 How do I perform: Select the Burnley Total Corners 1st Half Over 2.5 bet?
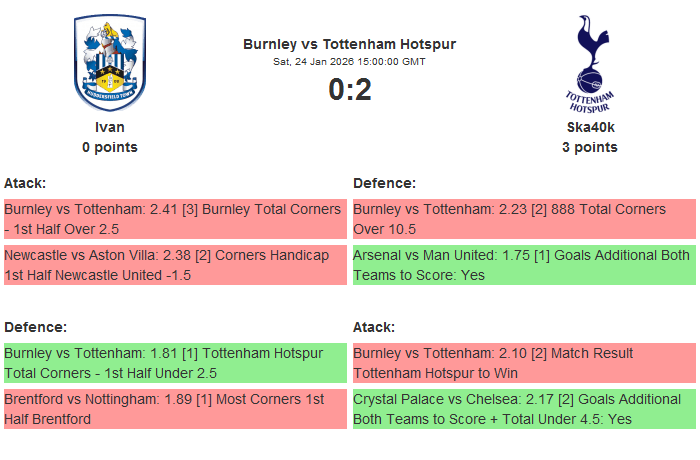click(175, 219)
